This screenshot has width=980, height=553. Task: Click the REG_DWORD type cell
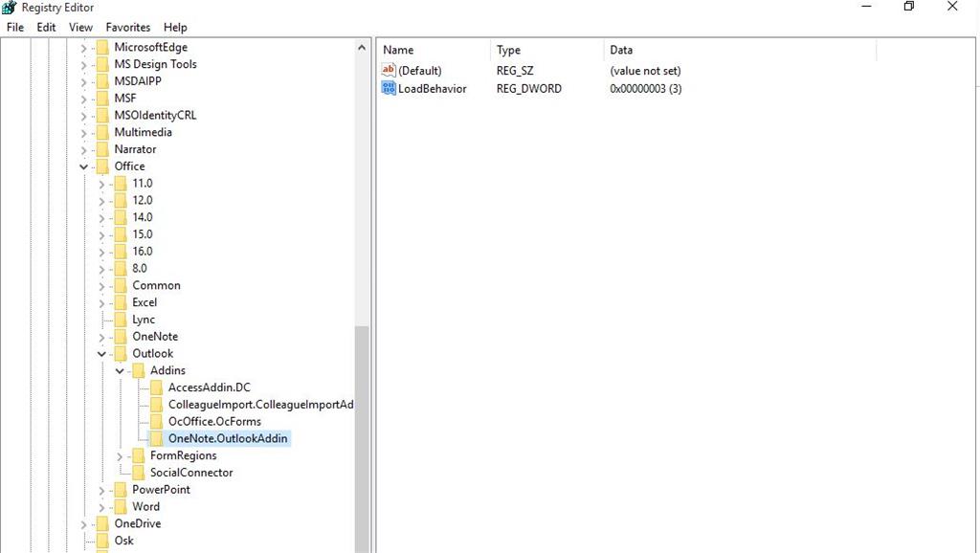click(x=528, y=89)
